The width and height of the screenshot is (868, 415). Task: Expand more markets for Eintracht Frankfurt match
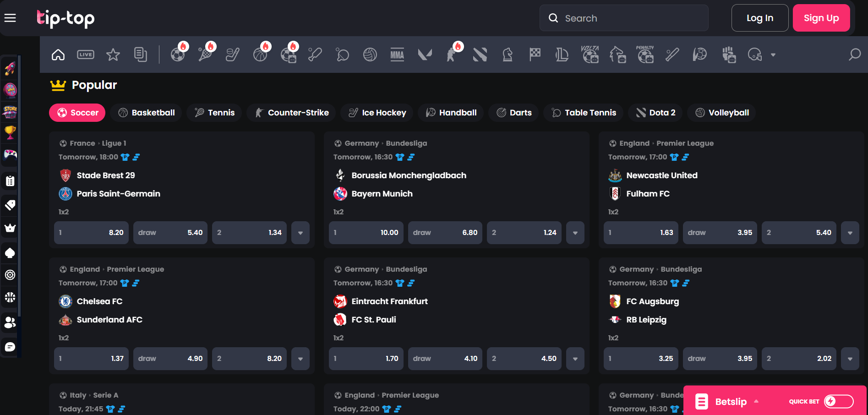[575, 359]
